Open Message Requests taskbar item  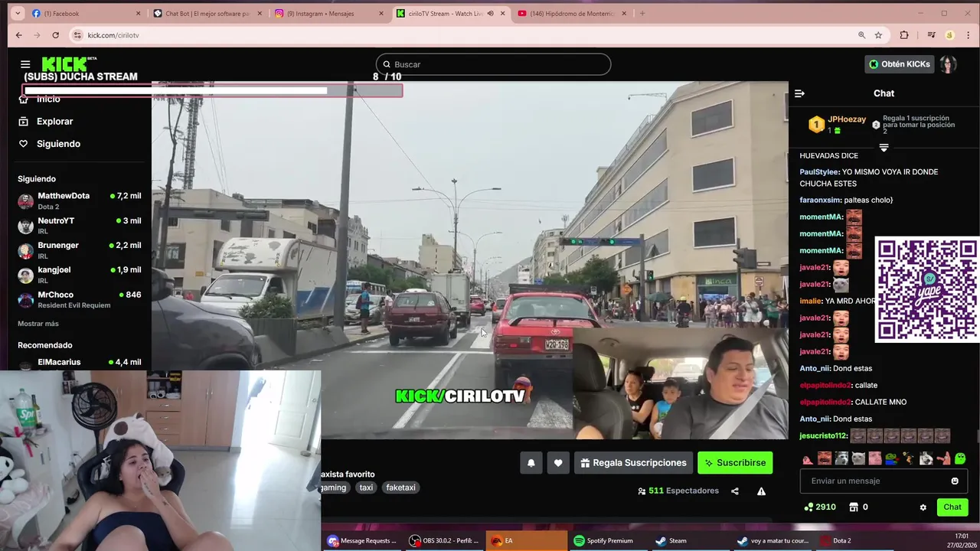click(x=363, y=541)
